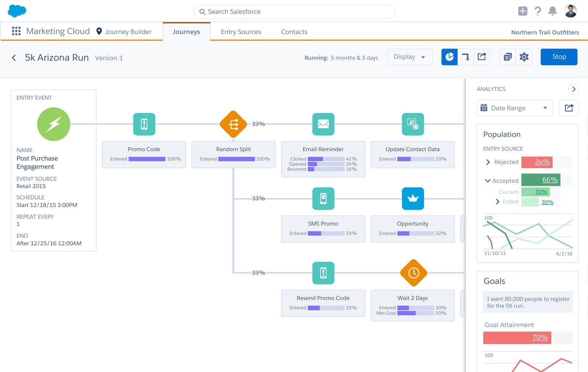Screen dimensions: 588x372
Task: Click the global add plus icon
Action: (523, 11)
